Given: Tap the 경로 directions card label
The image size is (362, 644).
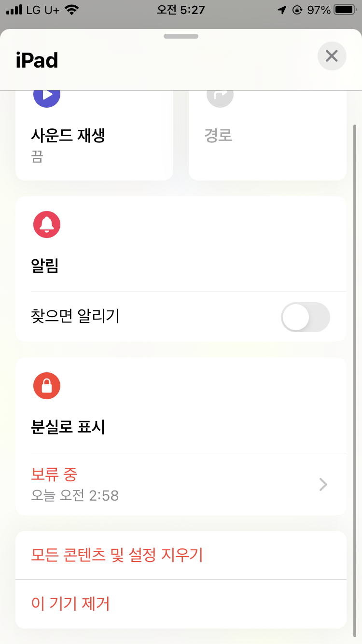Looking at the screenshot, I should click(x=218, y=136).
